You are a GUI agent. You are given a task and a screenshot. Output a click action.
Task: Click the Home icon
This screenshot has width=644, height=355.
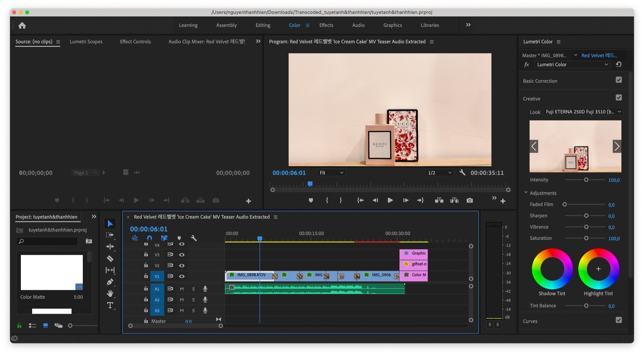tap(22, 25)
